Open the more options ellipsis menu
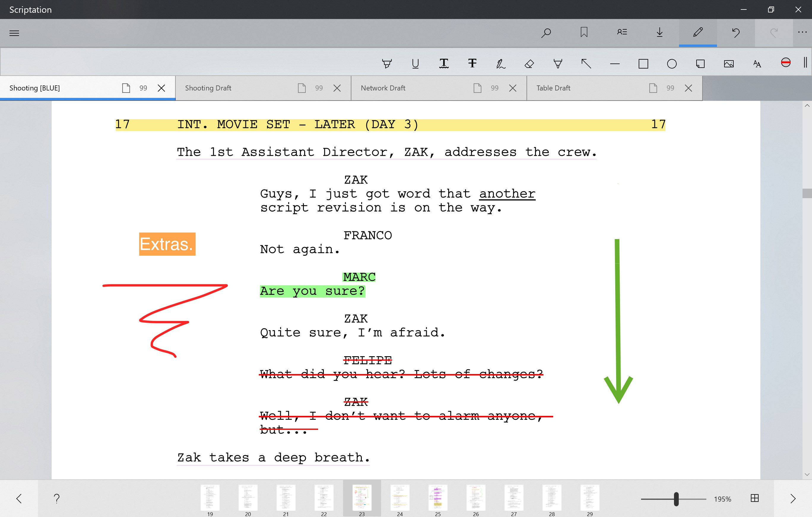Viewport: 812px width, 517px height. click(x=802, y=32)
